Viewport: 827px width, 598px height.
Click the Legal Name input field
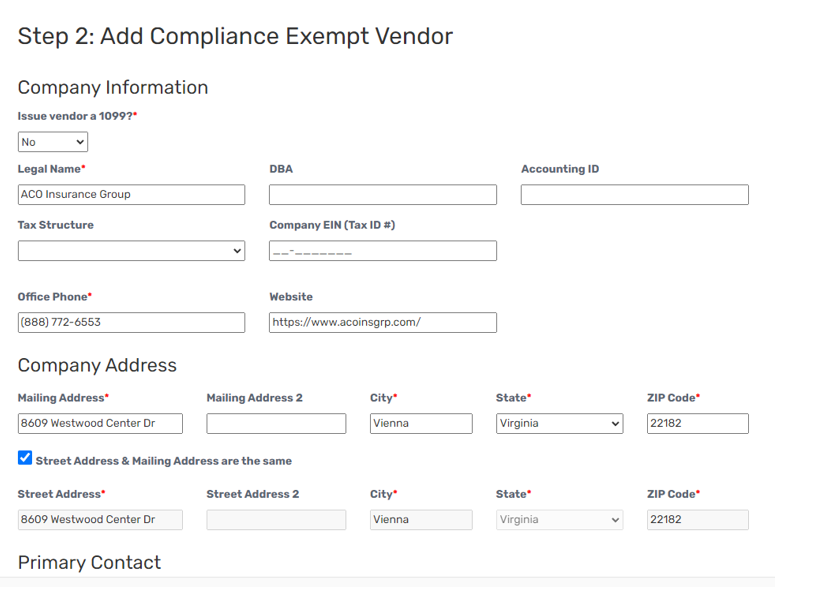(131, 195)
